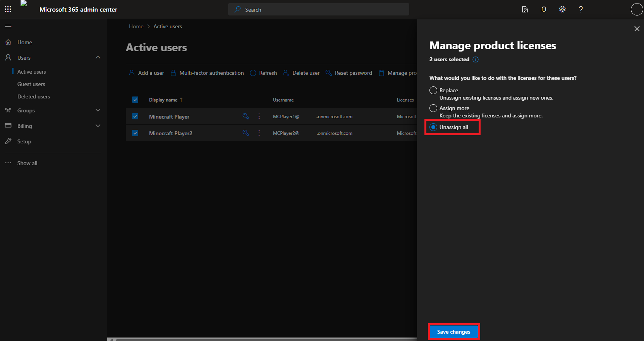Go to Home breadcrumb link
Screen dimensions: 644x341
pos(136,26)
